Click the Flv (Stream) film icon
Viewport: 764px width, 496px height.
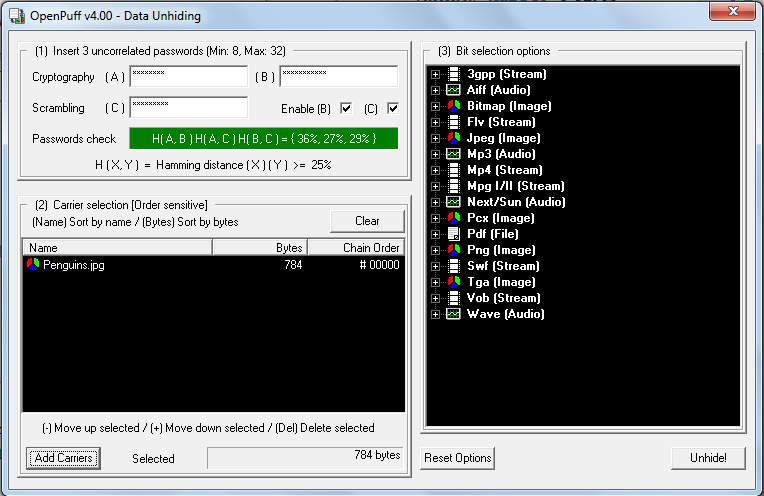click(x=454, y=122)
